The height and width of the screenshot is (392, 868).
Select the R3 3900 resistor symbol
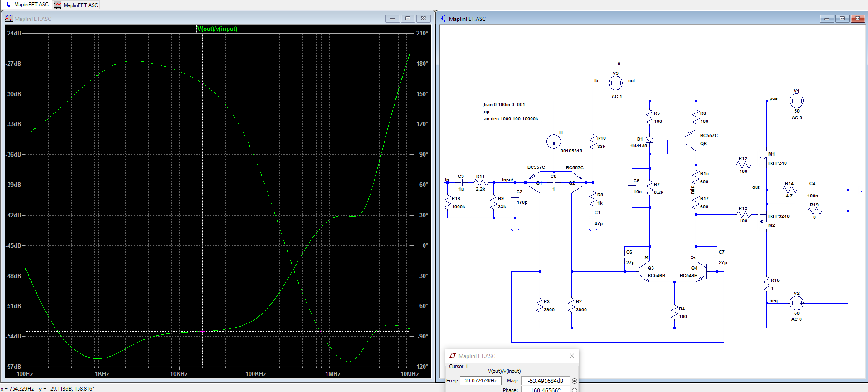click(540, 305)
